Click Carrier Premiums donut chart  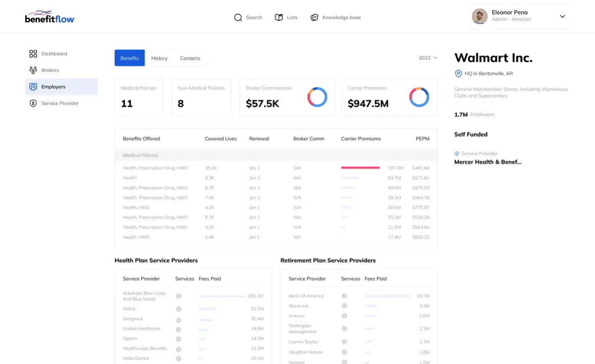coord(419,97)
